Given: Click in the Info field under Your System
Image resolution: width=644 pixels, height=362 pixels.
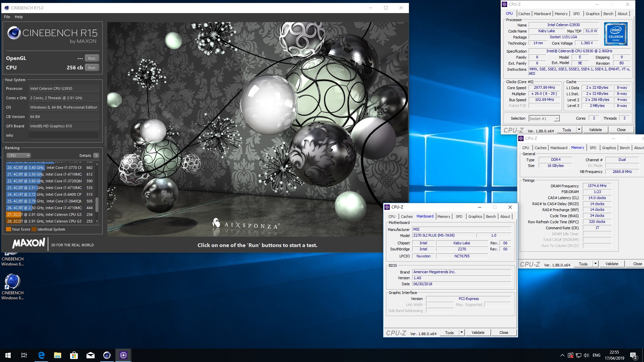Looking at the screenshot, I should point(63,135).
